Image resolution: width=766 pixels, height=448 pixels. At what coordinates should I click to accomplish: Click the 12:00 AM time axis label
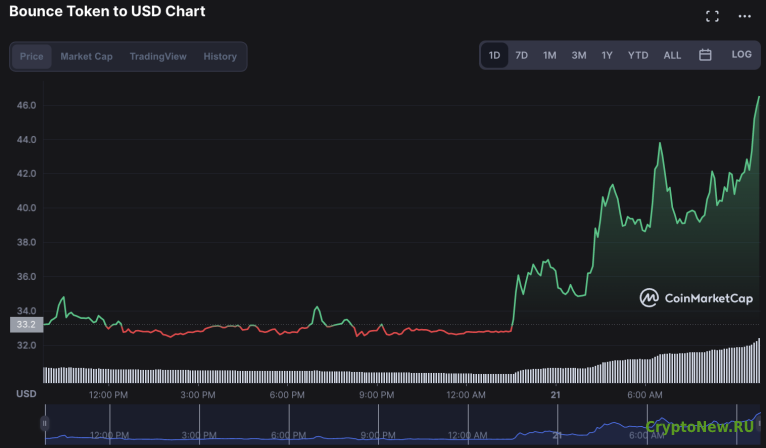[466, 395]
